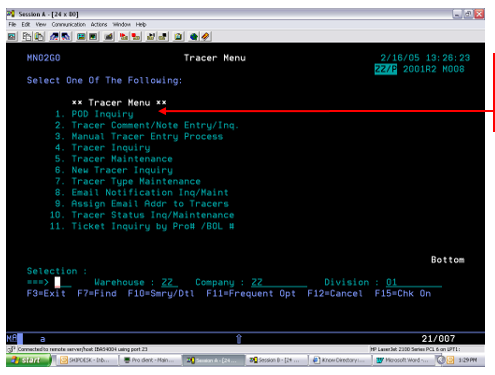Click the F3=Exit function key label

(46, 294)
